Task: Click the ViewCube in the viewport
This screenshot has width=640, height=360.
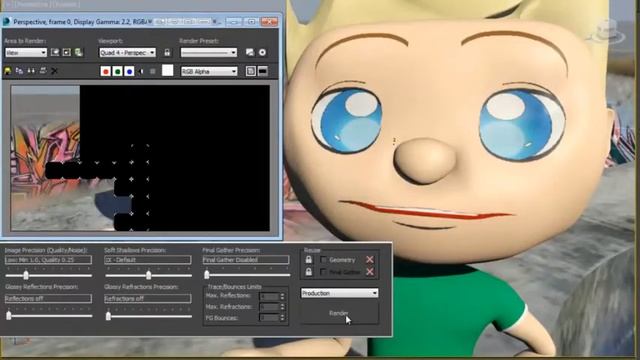Action: (x=606, y=32)
